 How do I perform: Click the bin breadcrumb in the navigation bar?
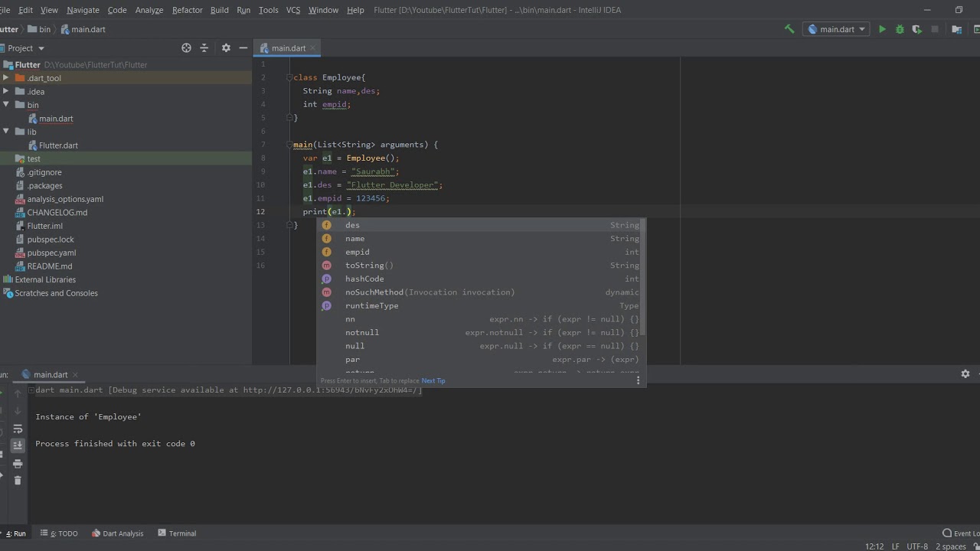[x=39, y=29]
